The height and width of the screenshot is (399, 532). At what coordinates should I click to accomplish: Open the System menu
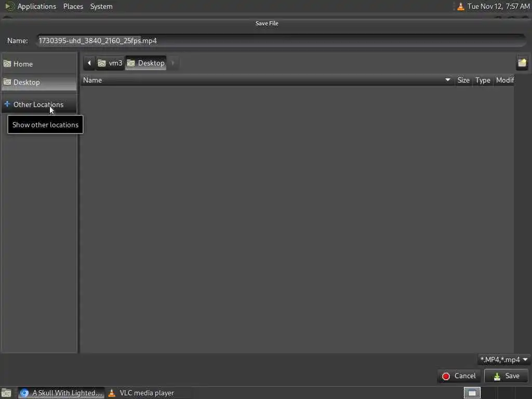pyautogui.click(x=101, y=6)
